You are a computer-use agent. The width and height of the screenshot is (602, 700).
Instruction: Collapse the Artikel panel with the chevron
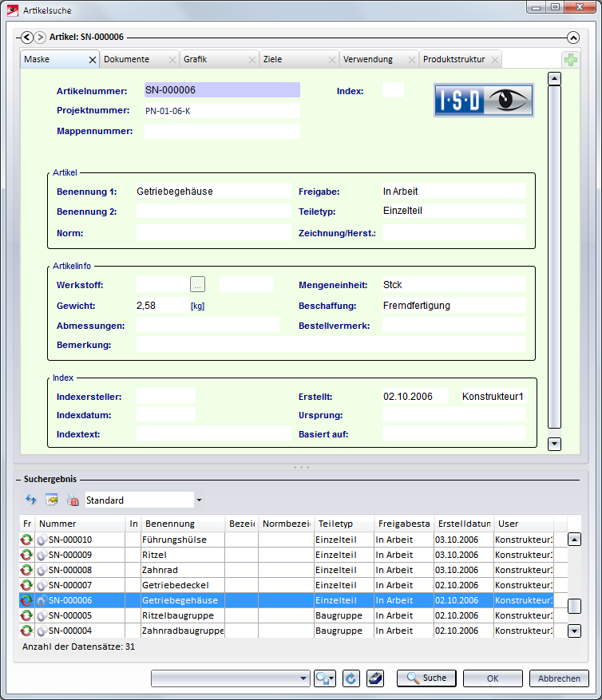pyautogui.click(x=572, y=37)
